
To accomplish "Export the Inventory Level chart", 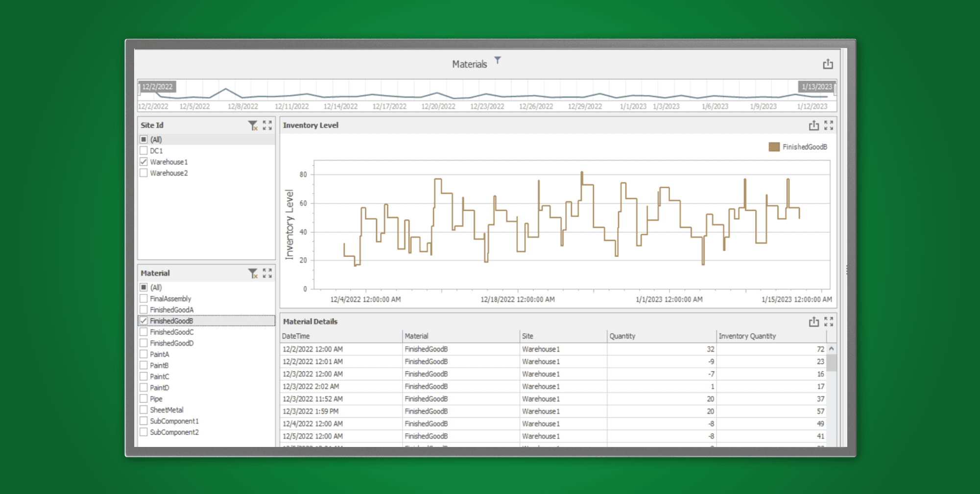I will pyautogui.click(x=813, y=125).
